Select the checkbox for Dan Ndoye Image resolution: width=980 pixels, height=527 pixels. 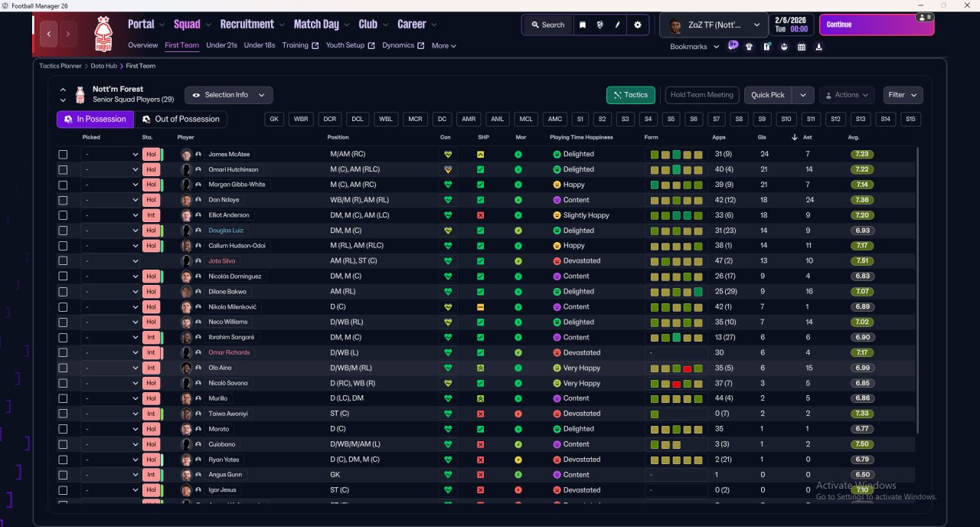click(x=63, y=200)
